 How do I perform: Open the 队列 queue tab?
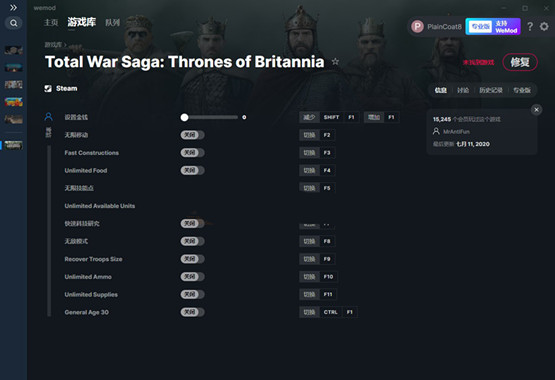click(x=113, y=23)
